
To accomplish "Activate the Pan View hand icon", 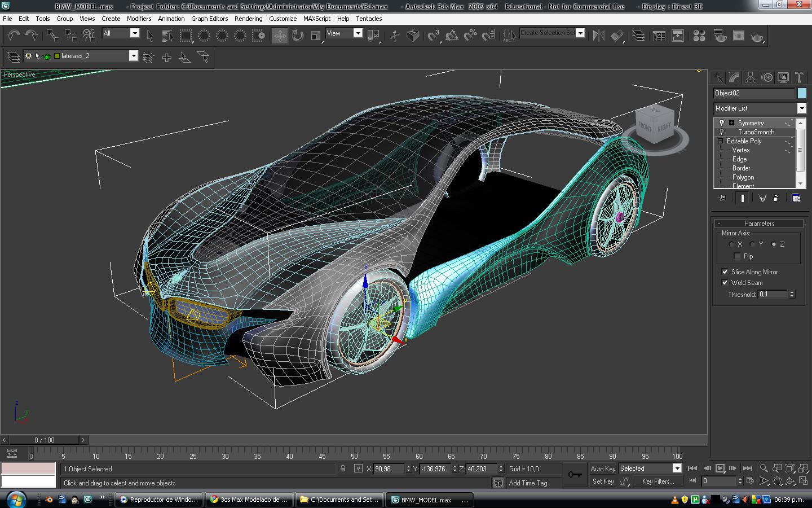I will (x=778, y=481).
